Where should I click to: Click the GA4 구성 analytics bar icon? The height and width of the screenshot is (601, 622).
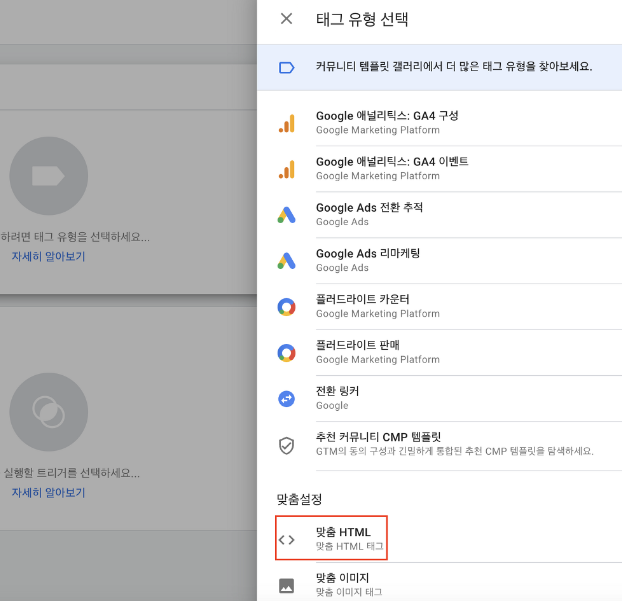click(x=287, y=123)
